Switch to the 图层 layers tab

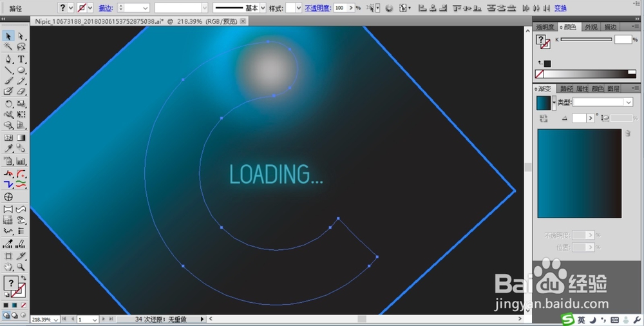[613, 89]
